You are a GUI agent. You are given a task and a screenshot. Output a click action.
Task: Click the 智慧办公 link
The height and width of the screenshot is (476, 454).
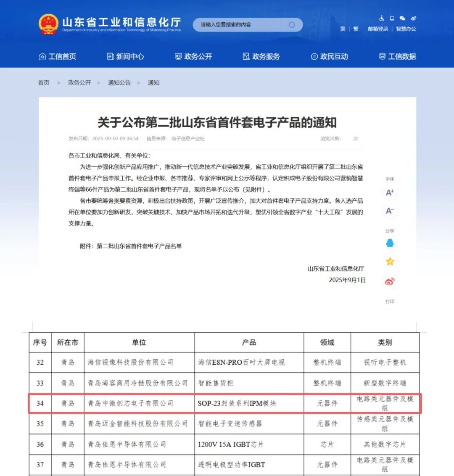coord(406,29)
